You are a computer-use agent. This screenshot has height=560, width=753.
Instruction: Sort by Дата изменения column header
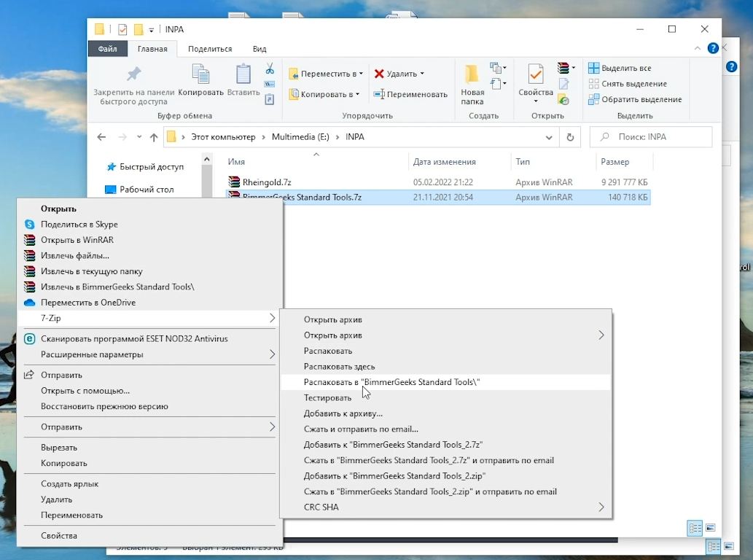tap(444, 162)
